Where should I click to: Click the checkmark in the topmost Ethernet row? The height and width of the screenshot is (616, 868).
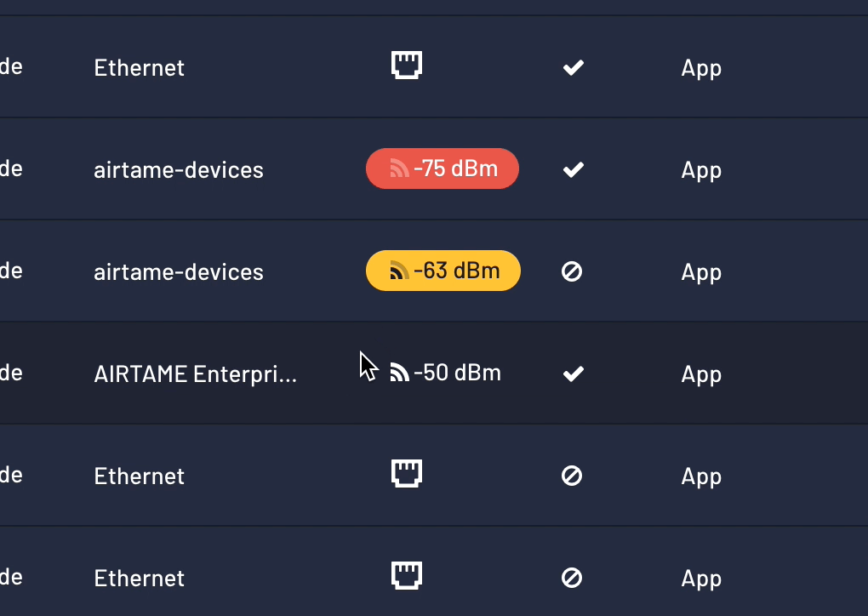point(574,67)
